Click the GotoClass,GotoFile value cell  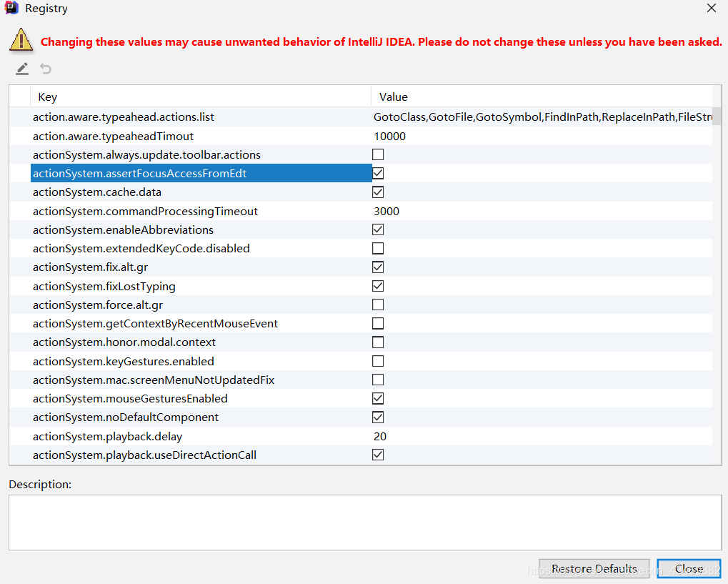[542, 117]
